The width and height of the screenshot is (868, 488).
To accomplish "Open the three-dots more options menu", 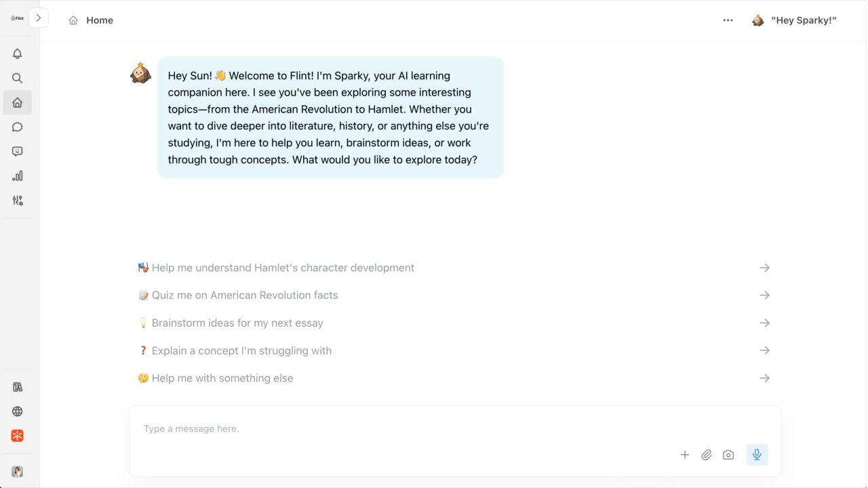I will pos(728,20).
